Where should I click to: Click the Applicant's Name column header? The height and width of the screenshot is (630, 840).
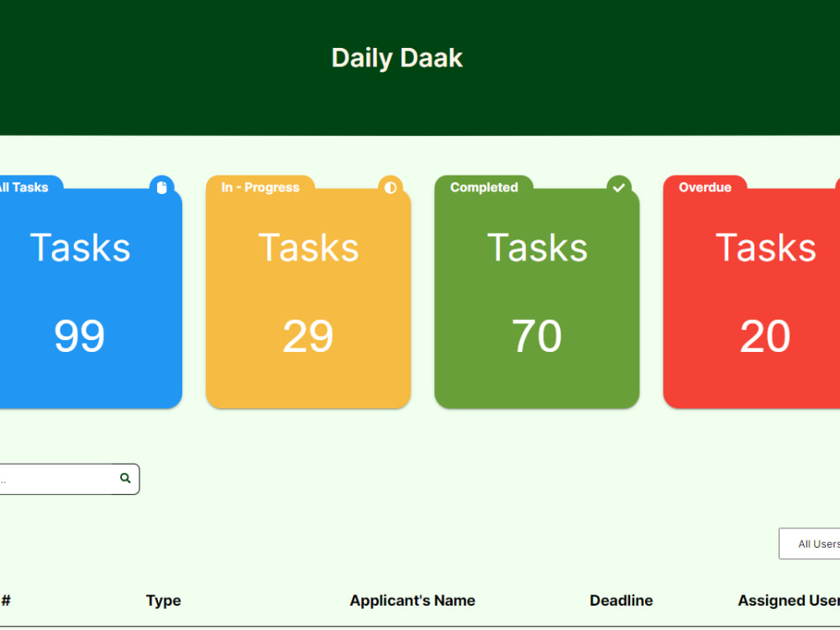point(412,601)
